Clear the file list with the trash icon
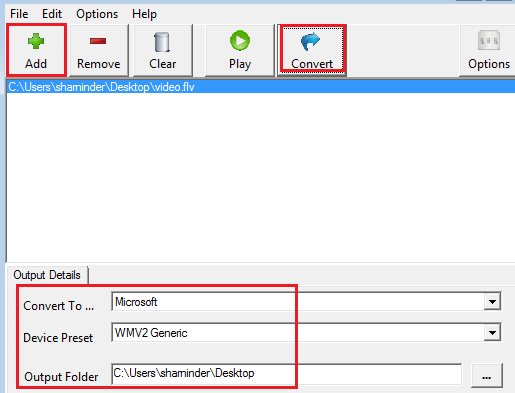515x393 pixels. click(163, 50)
